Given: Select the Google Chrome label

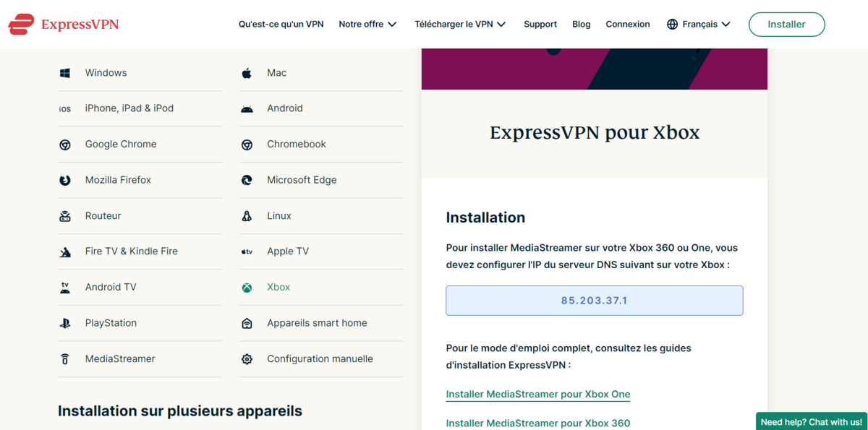Looking at the screenshot, I should point(121,145).
